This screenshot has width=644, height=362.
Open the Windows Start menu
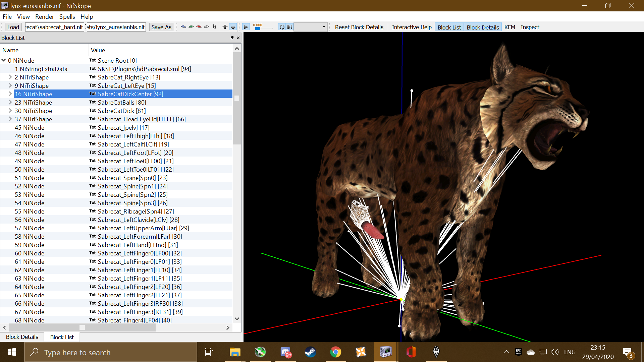click(12, 352)
